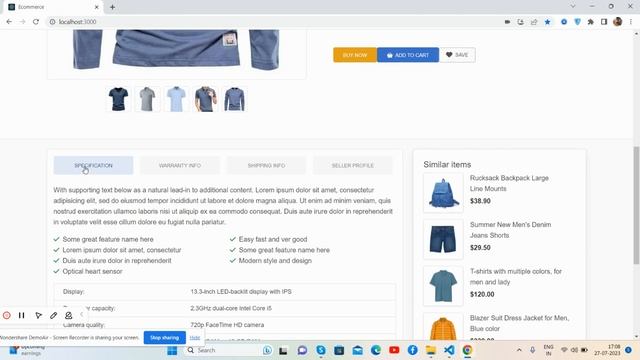Open the Skype taskbar icon
This screenshot has height=360, width=640.
(321, 350)
